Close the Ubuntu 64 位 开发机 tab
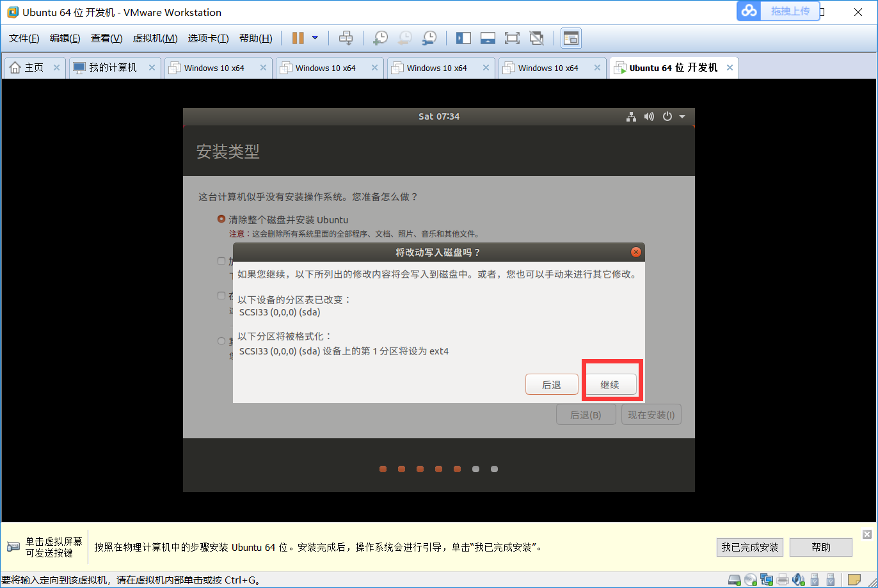Viewport: 878px width, 588px height. 730,68
